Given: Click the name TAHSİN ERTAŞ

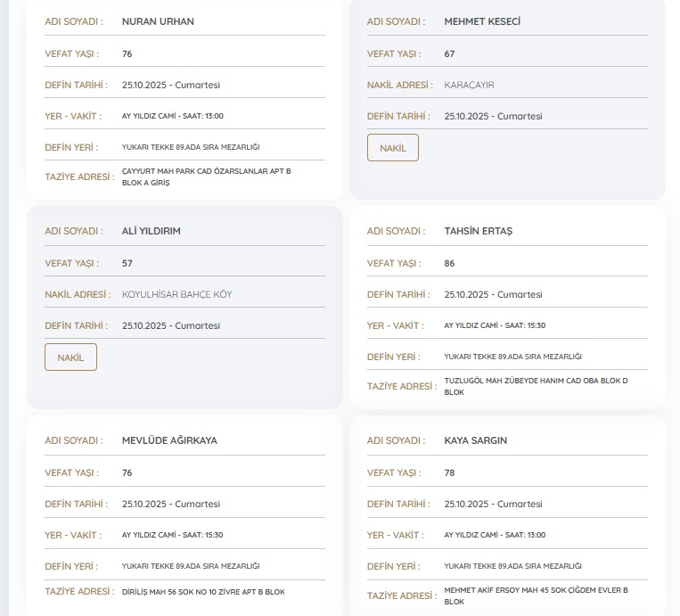Looking at the screenshot, I should (478, 231).
